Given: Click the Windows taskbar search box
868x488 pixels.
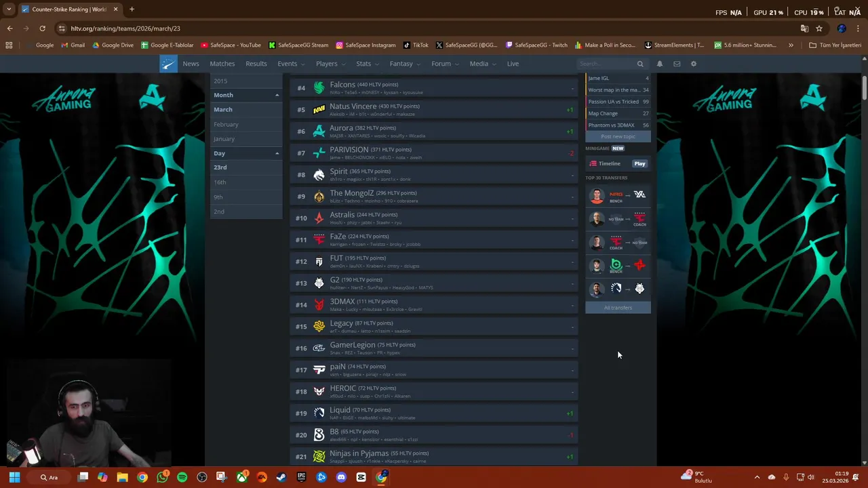Looking at the screenshot, I should [49, 477].
